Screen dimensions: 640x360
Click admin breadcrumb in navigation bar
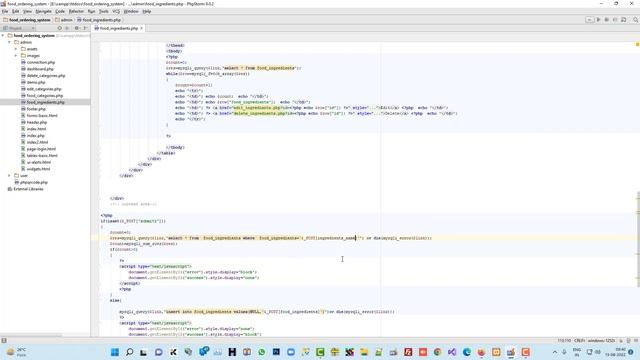[64, 20]
